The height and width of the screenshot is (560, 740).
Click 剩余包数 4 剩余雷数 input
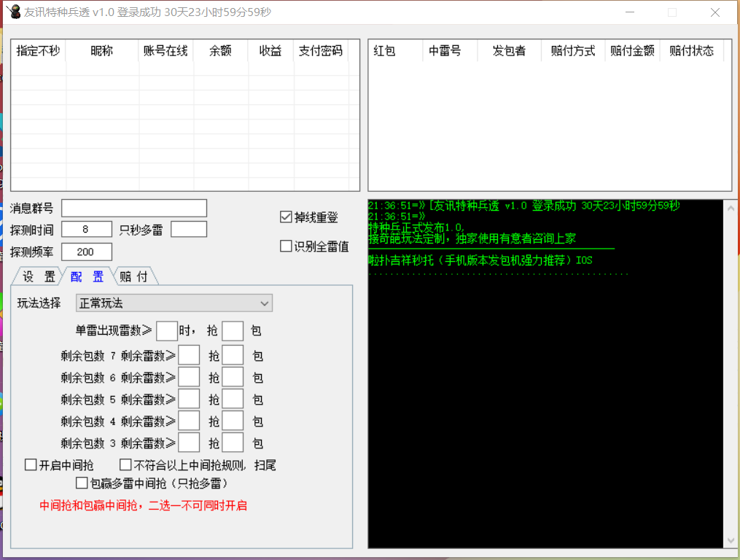pos(189,421)
